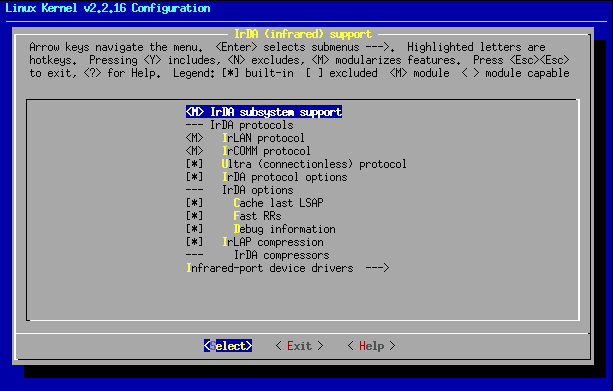Toggle the IrLAP compression checkbox

(x=194, y=242)
